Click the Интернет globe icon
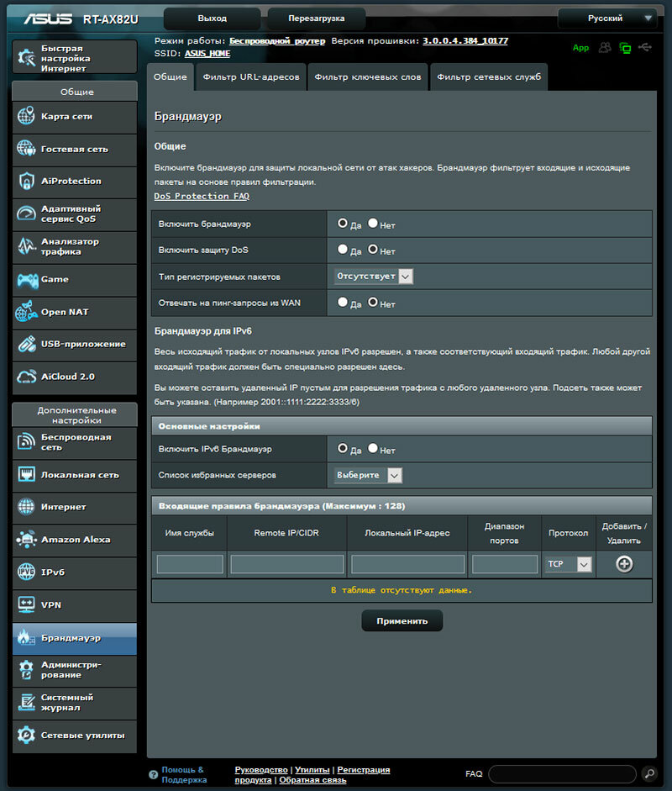 coord(26,507)
